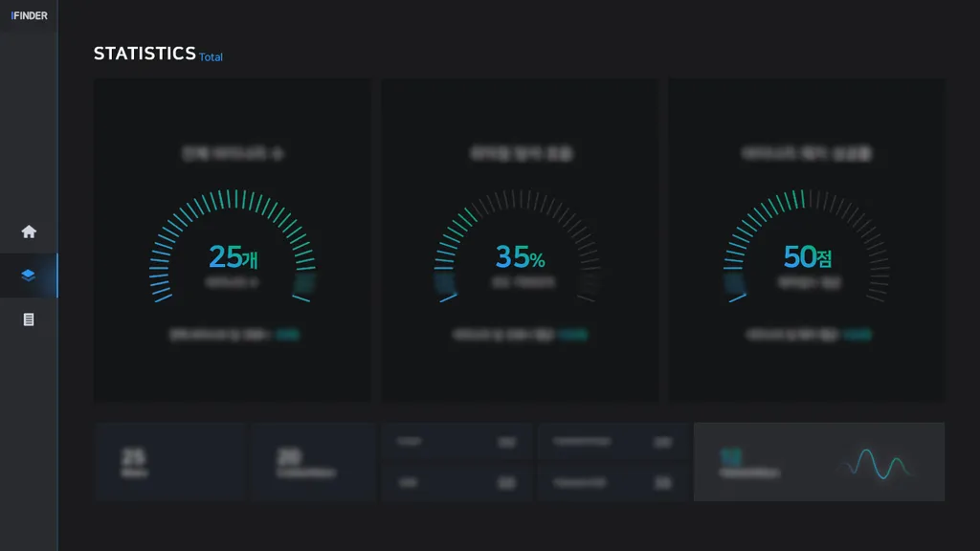The width and height of the screenshot is (980, 551).
Task: Click the waveform line chart
Action: point(876,464)
